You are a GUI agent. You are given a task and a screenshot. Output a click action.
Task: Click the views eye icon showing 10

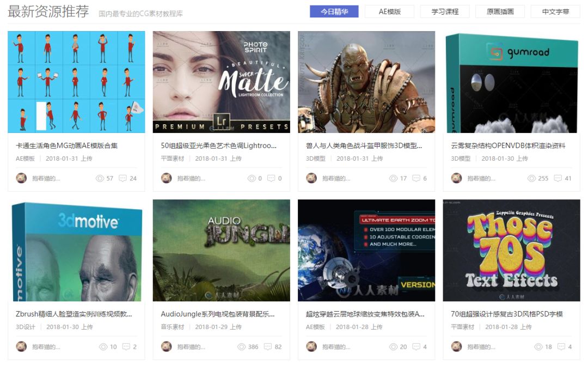103,347
